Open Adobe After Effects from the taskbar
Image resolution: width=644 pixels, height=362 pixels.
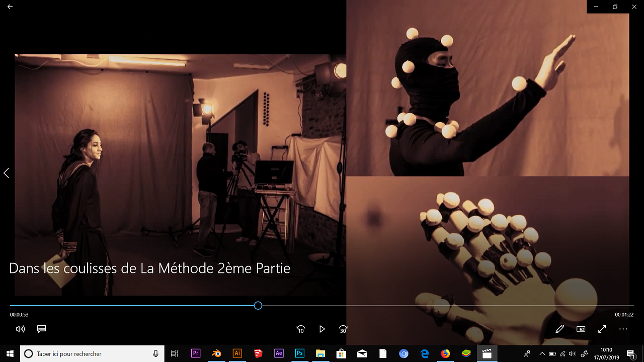(x=279, y=353)
